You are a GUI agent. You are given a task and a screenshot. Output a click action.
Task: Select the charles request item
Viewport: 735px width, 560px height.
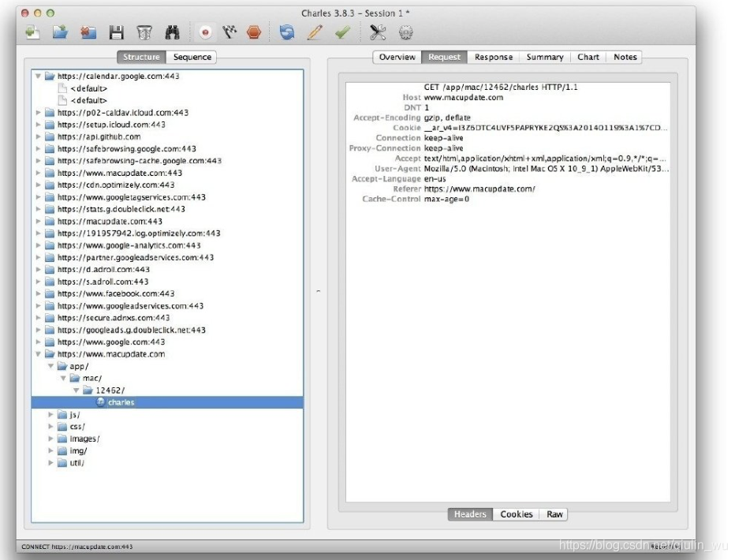pyautogui.click(x=167, y=402)
